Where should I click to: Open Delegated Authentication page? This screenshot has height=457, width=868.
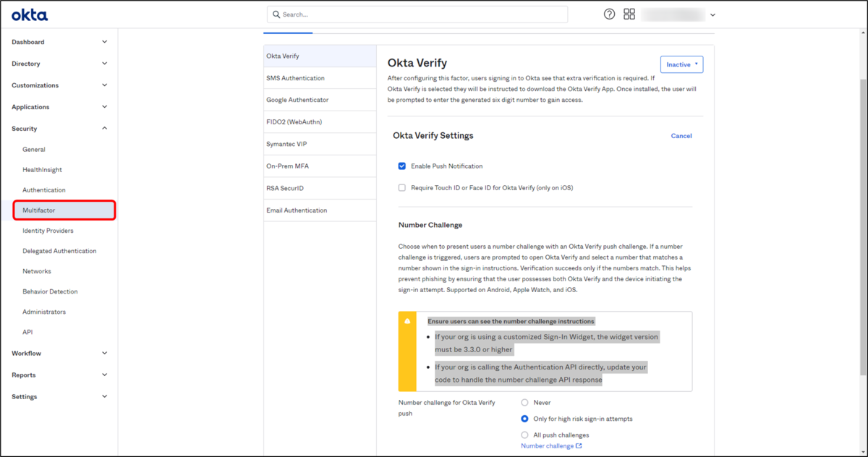59,251
